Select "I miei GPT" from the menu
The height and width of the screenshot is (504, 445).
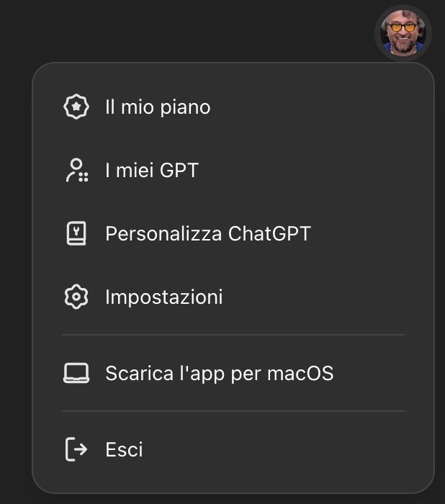[152, 171]
